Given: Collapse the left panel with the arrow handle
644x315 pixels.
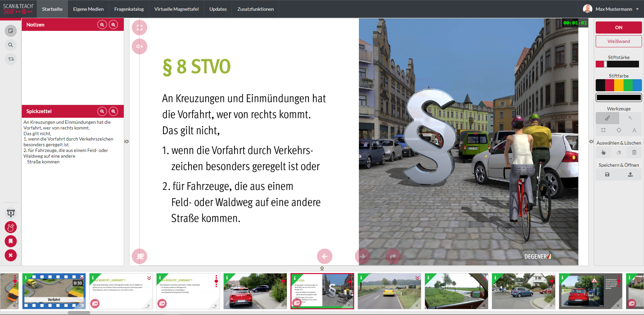Looking at the screenshot, I should point(127,142).
